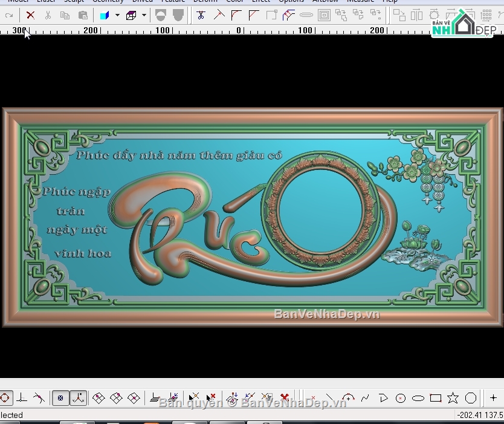Open the Measure menu

[360, 1]
